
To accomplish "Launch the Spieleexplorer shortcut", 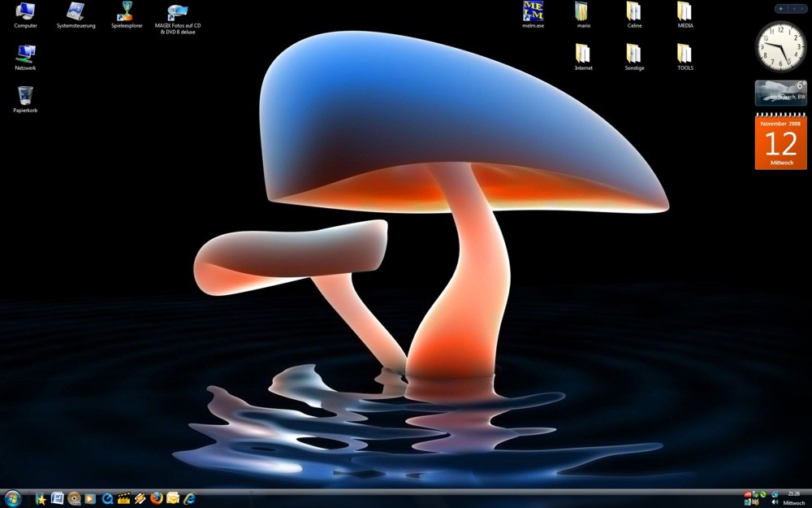I will point(127,12).
